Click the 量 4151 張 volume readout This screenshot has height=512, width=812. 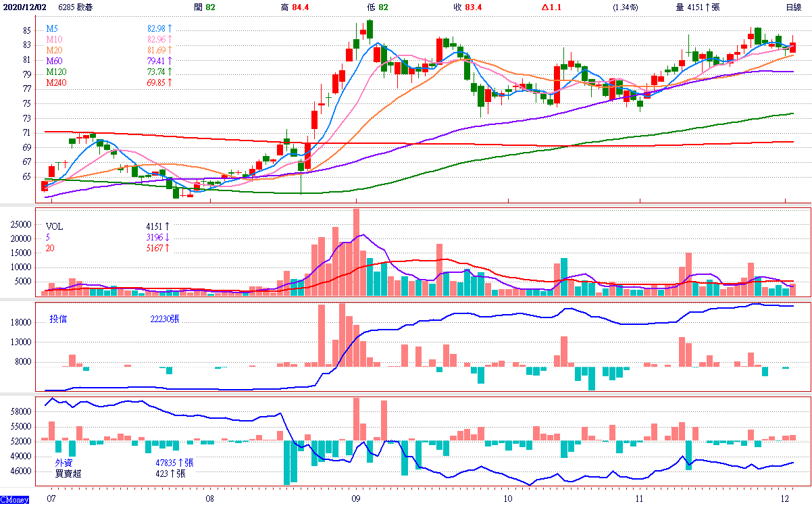(x=698, y=7)
